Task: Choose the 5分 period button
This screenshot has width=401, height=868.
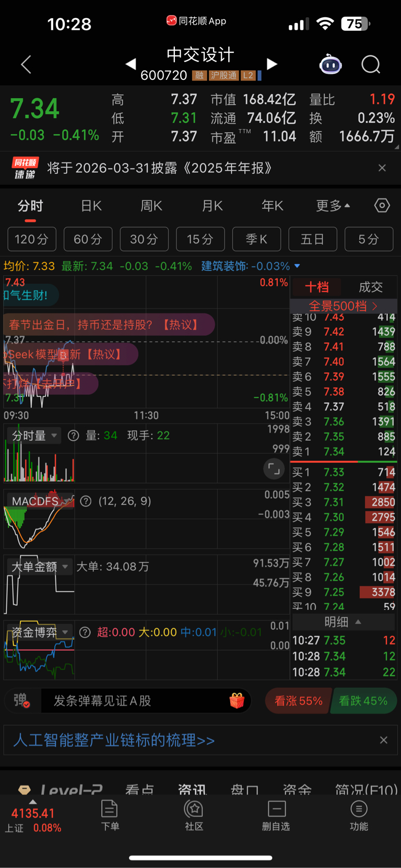Action: pyautogui.click(x=369, y=239)
